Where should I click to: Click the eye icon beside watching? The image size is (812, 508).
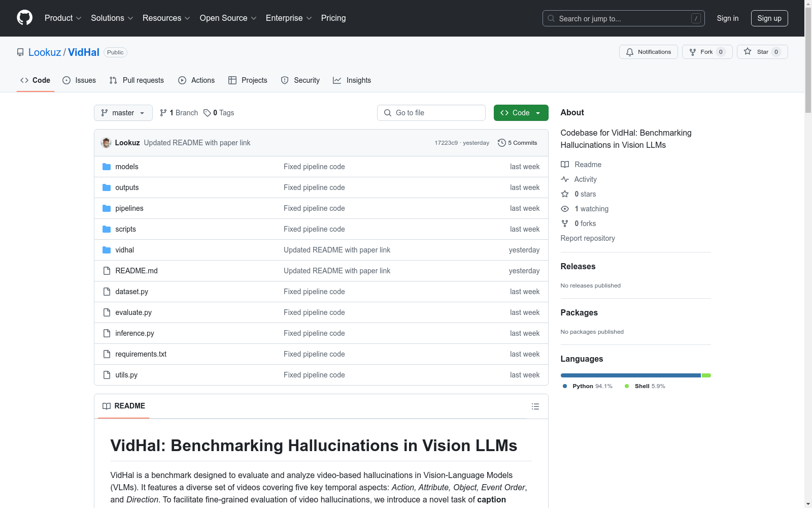point(565,209)
